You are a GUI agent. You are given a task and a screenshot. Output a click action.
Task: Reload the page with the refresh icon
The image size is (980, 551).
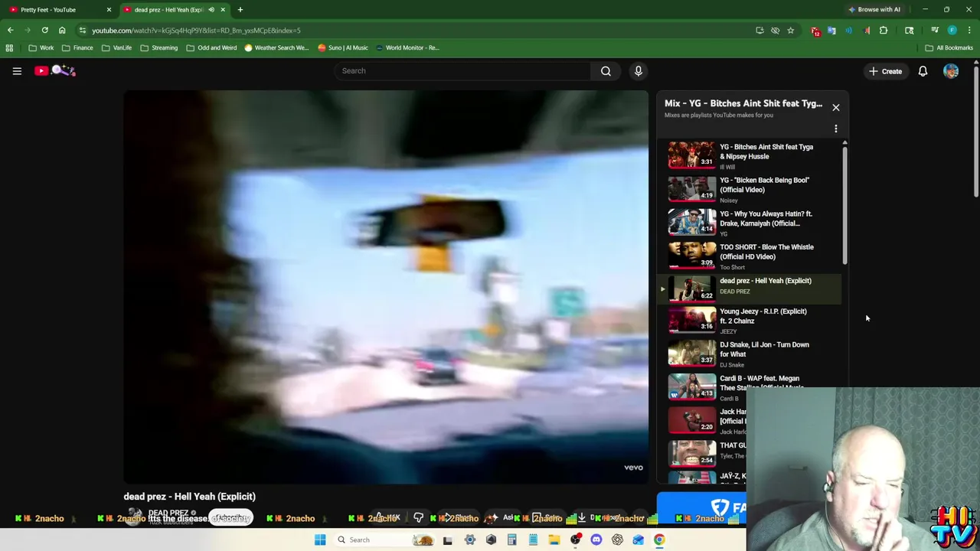pos(44,31)
